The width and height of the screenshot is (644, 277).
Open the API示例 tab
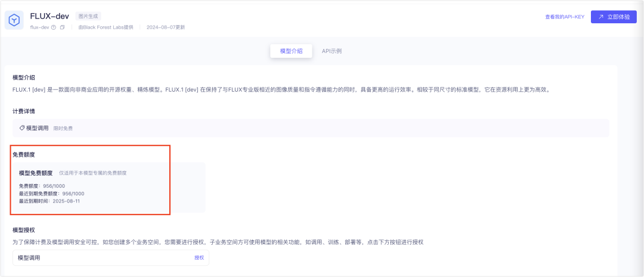332,51
